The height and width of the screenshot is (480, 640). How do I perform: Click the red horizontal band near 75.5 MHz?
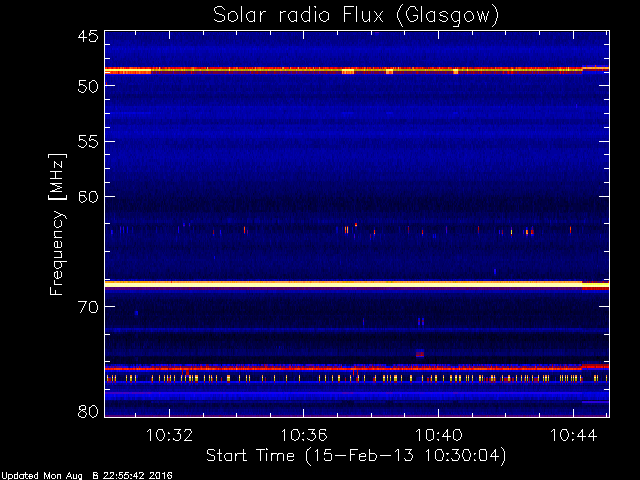(x=357, y=368)
